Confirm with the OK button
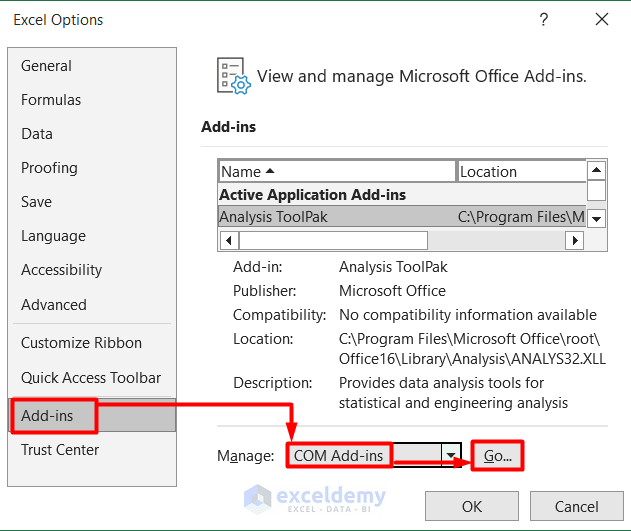Image resolution: width=631 pixels, height=531 pixels. pos(472,507)
